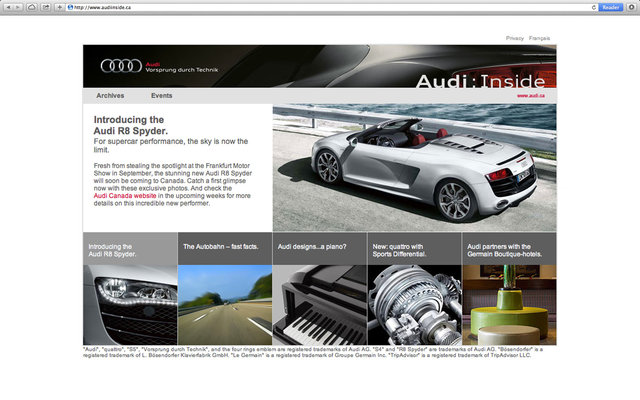Screen dimensions: 640x400
Task: Open the Archives menu item
Action: (x=110, y=96)
